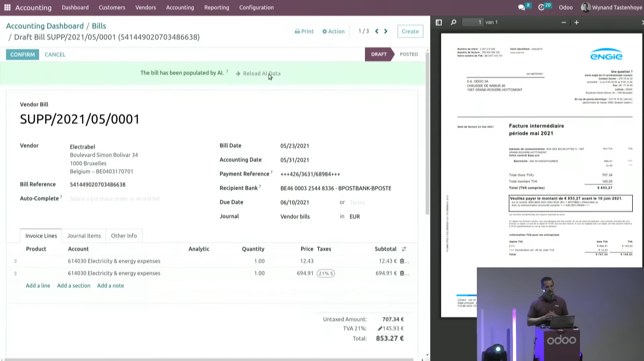644x361 pixels.
Task: Click the drag handle of the 12.43 line
Action: (16, 261)
